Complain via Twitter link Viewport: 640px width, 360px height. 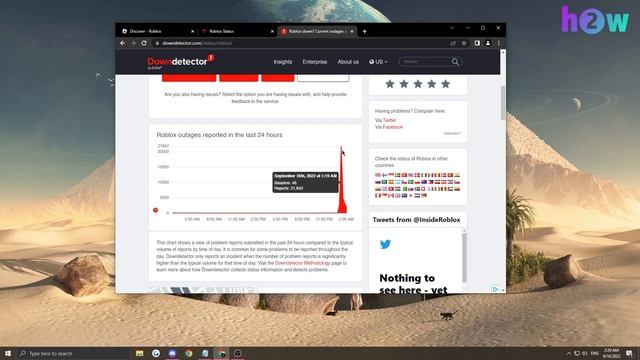click(x=389, y=120)
